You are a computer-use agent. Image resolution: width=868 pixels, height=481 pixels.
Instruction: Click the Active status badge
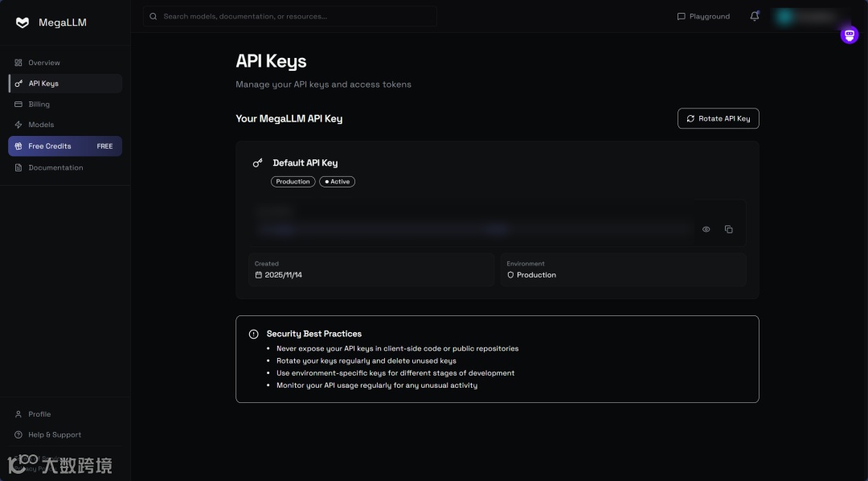click(337, 182)
